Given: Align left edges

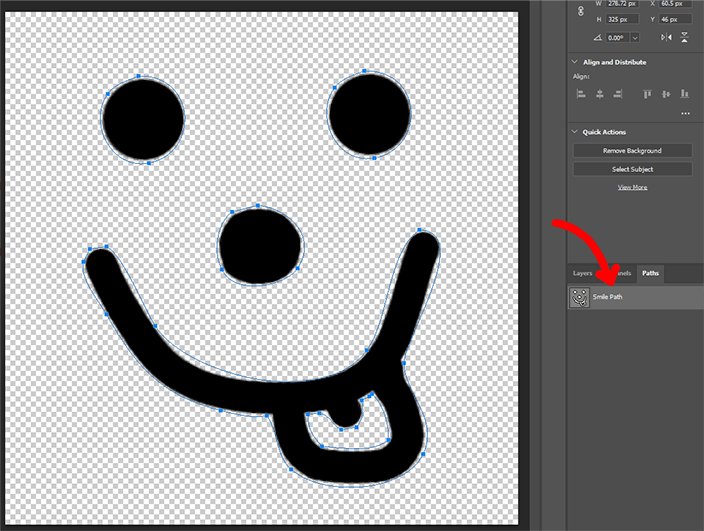Looking at the screenshot, I should click(581, 94).
